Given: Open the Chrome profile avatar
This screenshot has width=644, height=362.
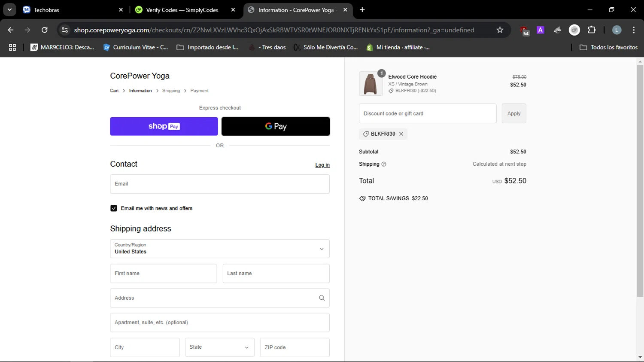Looking at the screenshot, I should pos(617,30).
